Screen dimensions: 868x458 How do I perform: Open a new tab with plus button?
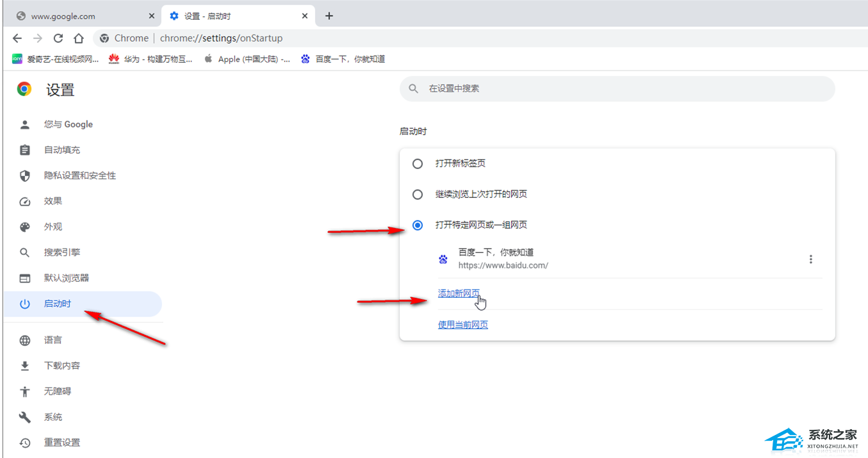329,16
